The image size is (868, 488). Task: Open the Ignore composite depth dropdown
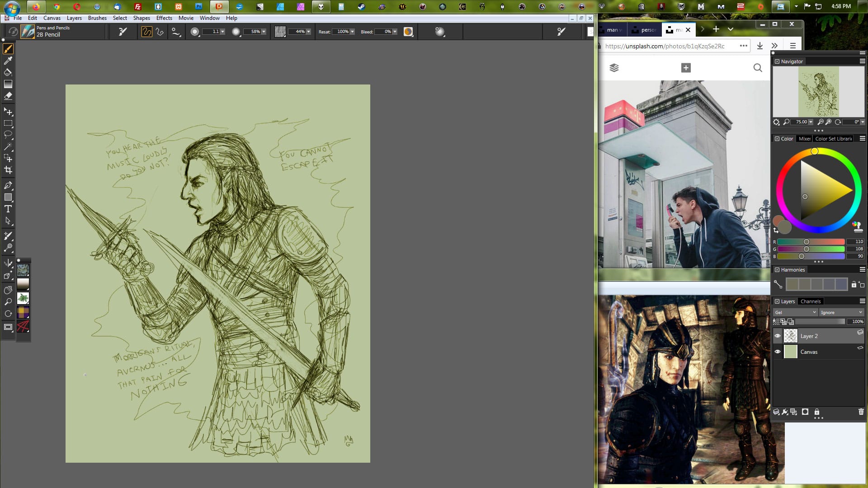841,312
